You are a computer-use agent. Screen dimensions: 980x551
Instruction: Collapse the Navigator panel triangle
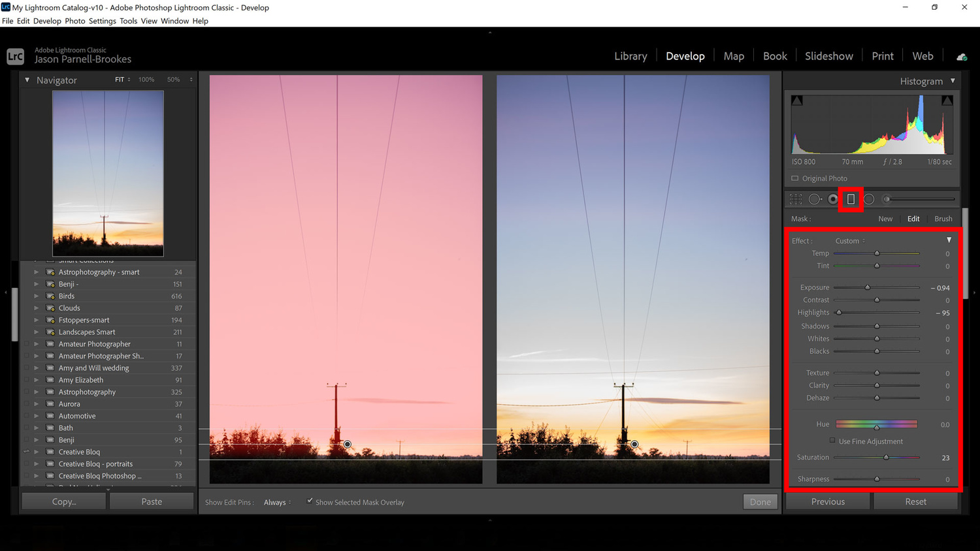click(27, 80)
